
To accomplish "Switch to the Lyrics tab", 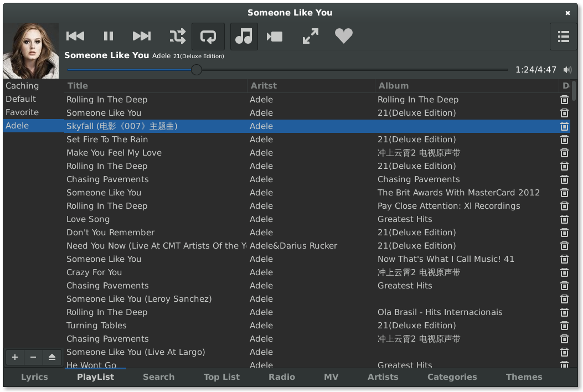I will point(34,376).
